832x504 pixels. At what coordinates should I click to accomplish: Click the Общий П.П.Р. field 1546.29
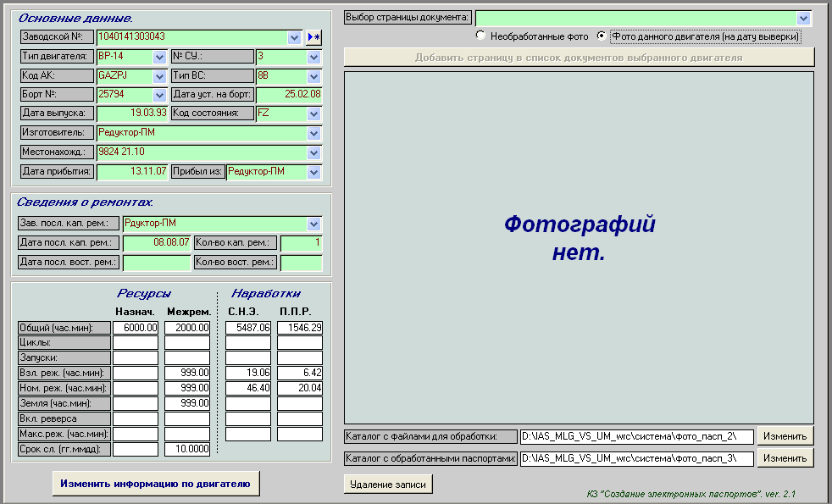click(x=300, y=328)
